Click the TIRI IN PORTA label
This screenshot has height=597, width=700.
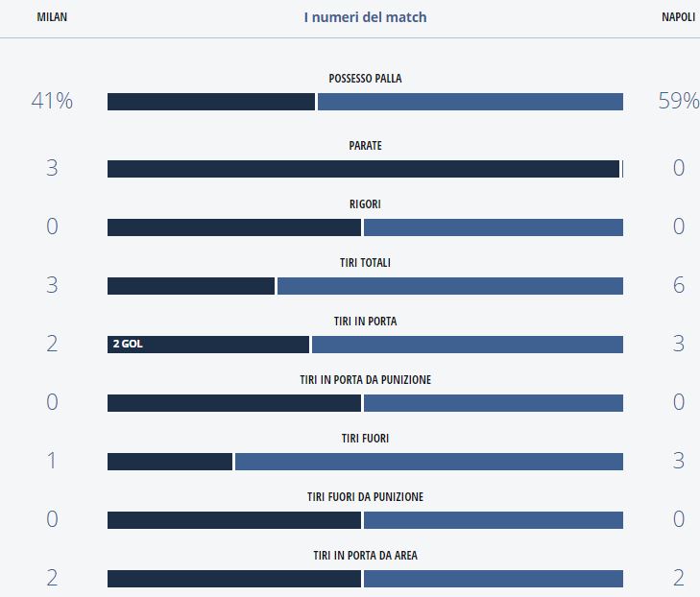[365, 322]
